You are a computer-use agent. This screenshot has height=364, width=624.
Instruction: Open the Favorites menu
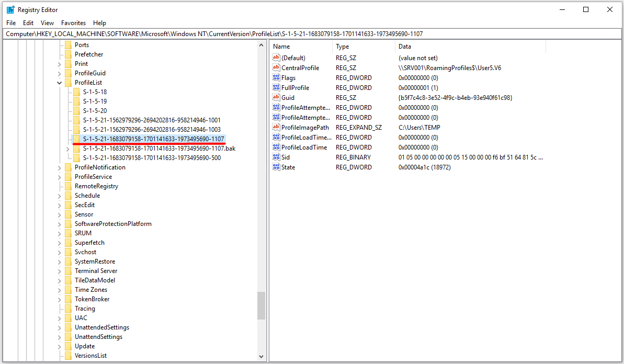tap(74, 22)
